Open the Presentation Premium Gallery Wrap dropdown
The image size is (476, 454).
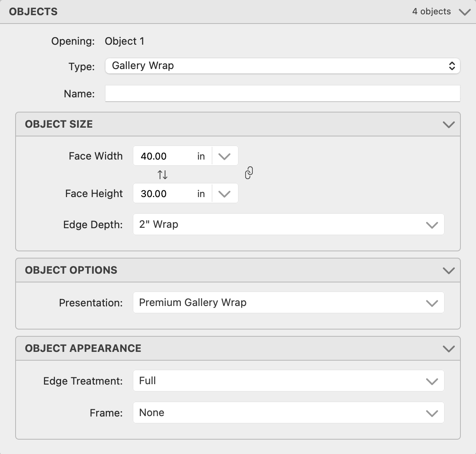point(288,303)
